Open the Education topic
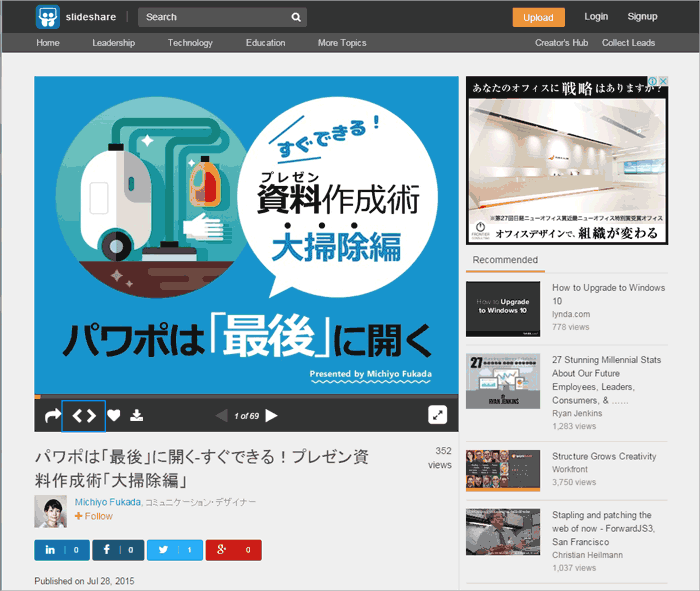 (265, 43)
